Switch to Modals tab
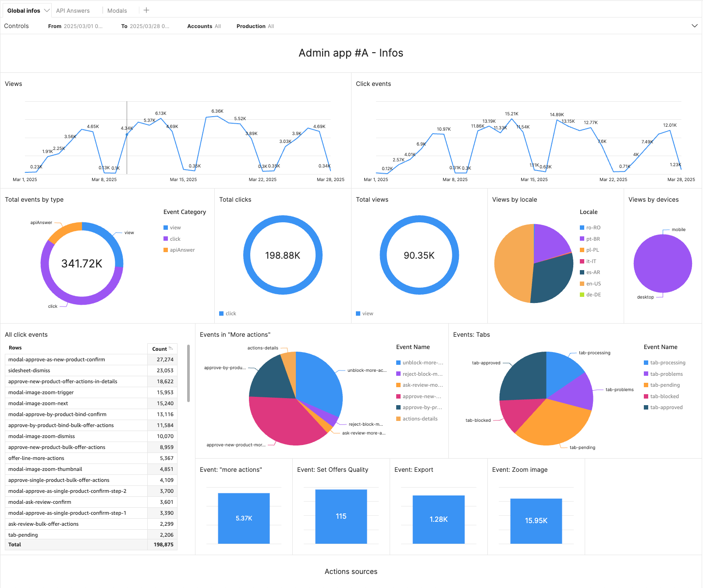 tap(117, 11)
